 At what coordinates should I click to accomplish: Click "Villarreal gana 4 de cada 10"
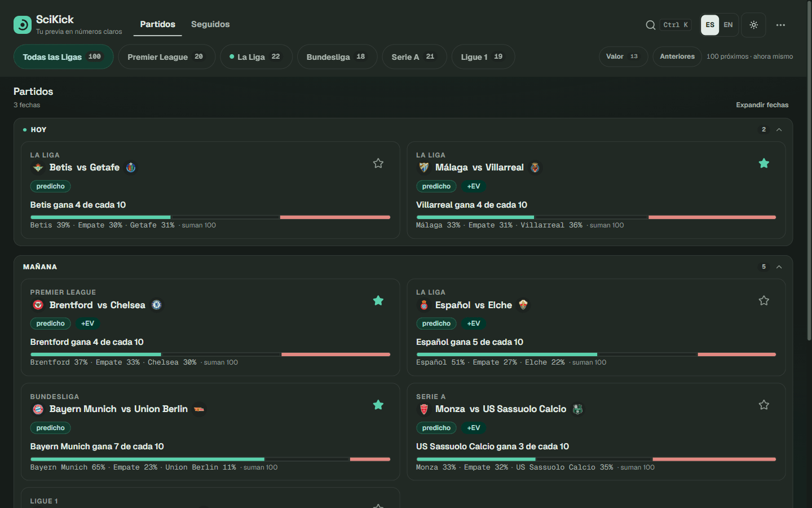pyautogui.click(x=472, y=205)
